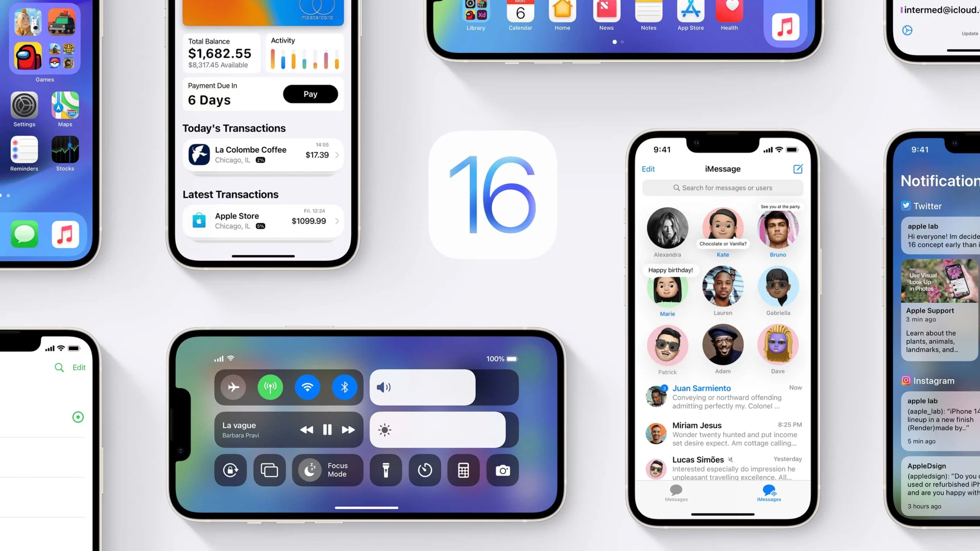Select the Timer icon in Control Center
980x551 pixels.
pyautogui.click(x=425, y=469)
